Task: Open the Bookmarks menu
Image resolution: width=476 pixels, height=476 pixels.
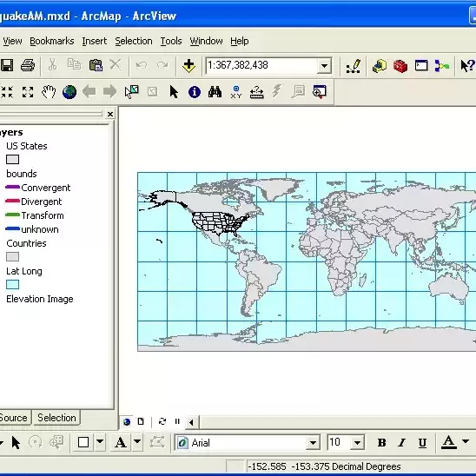Action: tap(52, 41)
